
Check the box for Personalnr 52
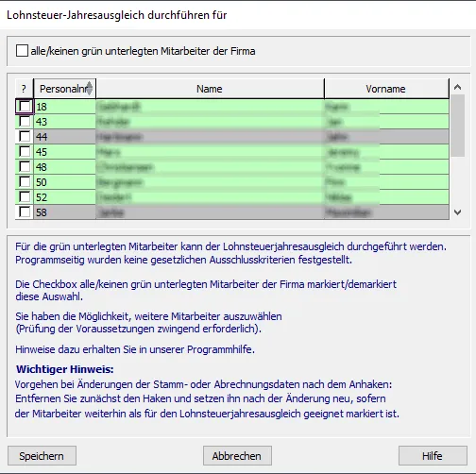click(x=25, y=197)
